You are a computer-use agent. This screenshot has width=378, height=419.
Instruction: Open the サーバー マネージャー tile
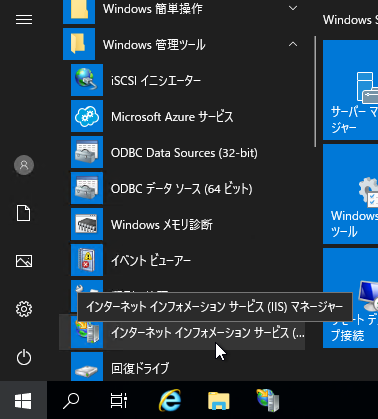point(350,90)
